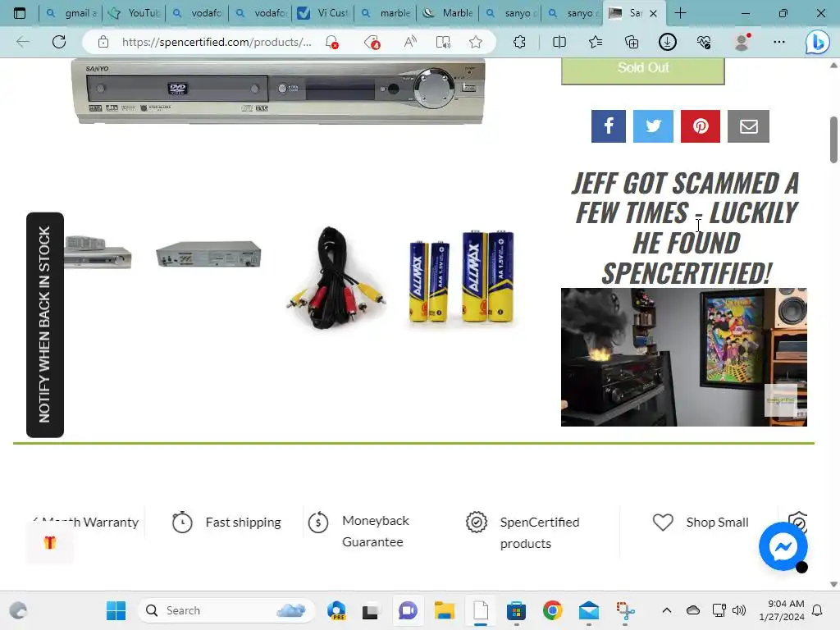This screenshot has width=840, height=630.
Task: Switch to the Marble site tab
Action: (449, 13)
